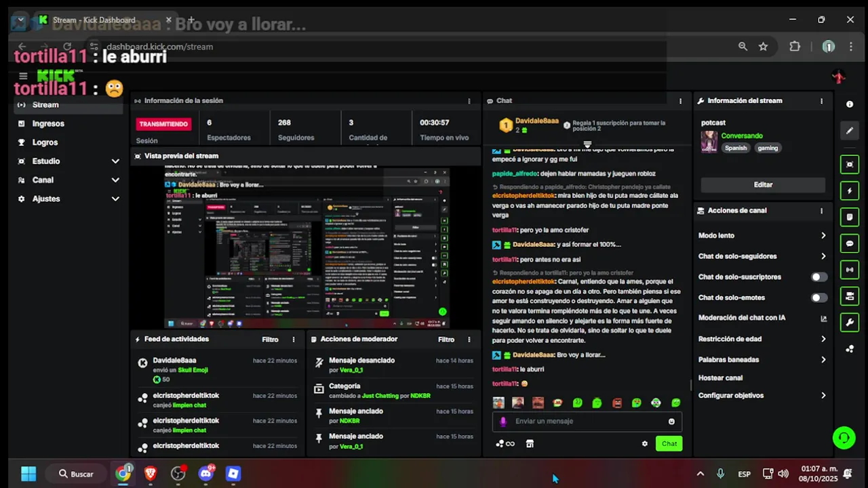
Task: Toggle the wrench moderator actions icon
Action: [850, 323]
